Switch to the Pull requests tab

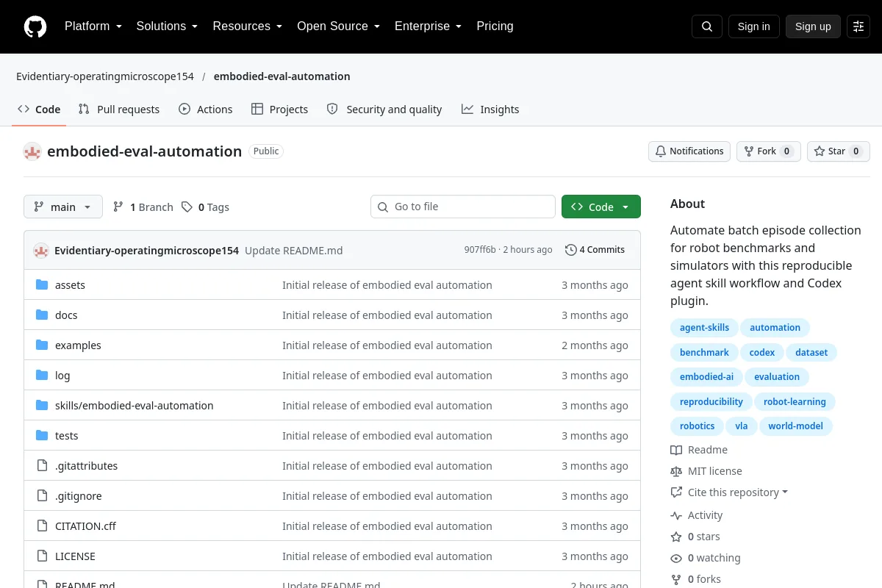[x=119, y=110]
